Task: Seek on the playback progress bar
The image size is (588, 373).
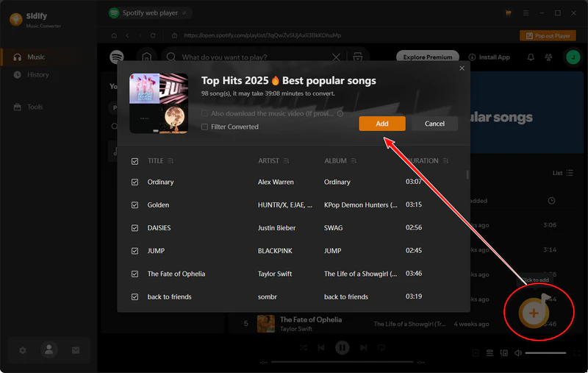Action: pos(342,362)
